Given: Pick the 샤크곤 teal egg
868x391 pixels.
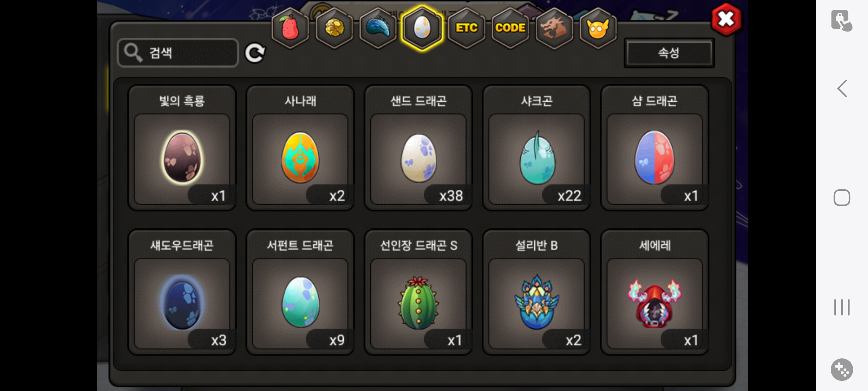Looking at the screenshot, I should pyautogui.click(x=537, y=148).
